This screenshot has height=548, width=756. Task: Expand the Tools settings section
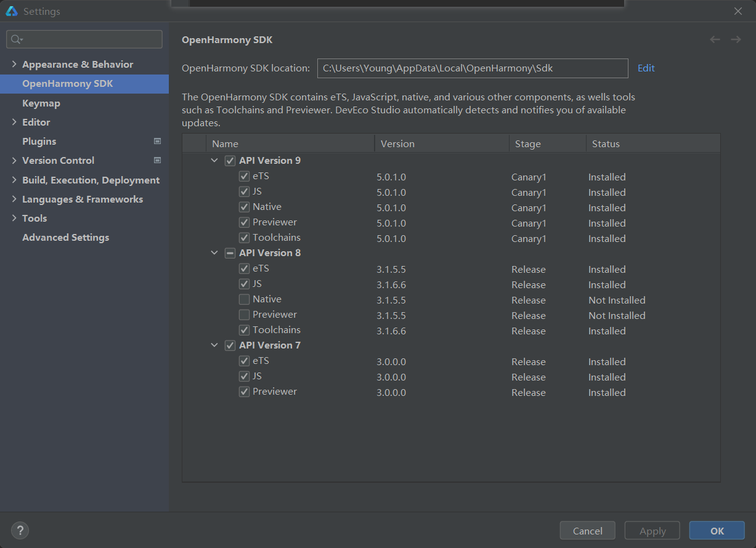click(14, 218)
